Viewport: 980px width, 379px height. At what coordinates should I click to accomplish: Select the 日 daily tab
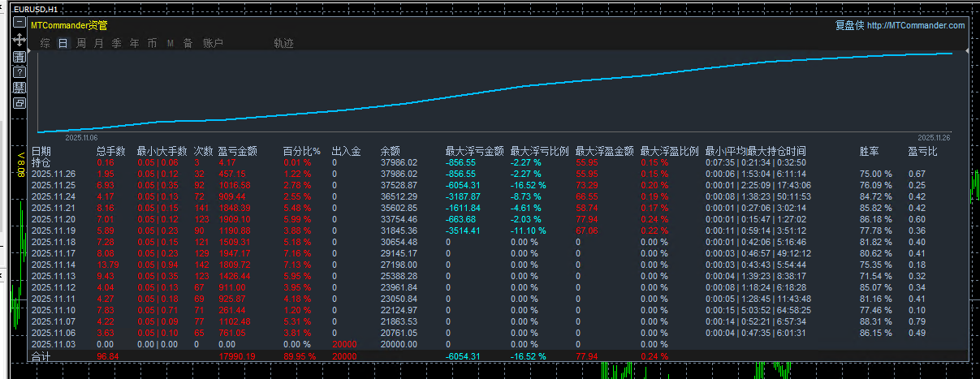point(63,43)
